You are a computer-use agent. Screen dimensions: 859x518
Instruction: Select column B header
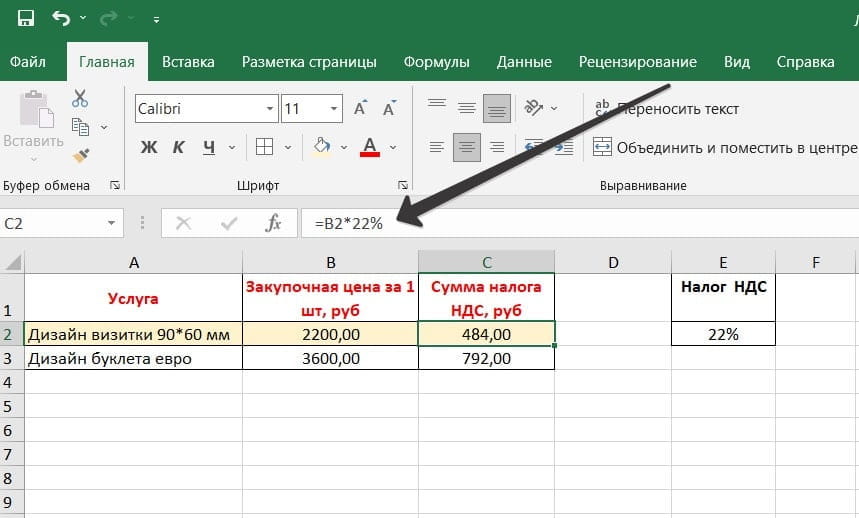point(330,262)
